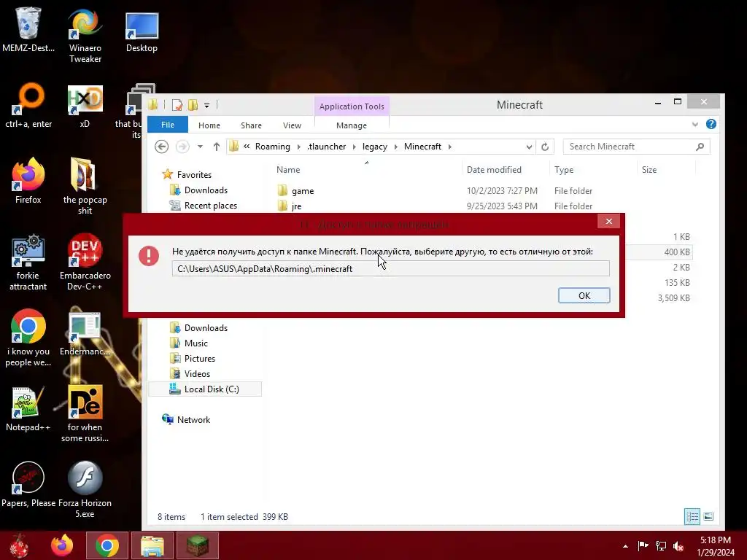Open the network tray icon

point(661,545)
